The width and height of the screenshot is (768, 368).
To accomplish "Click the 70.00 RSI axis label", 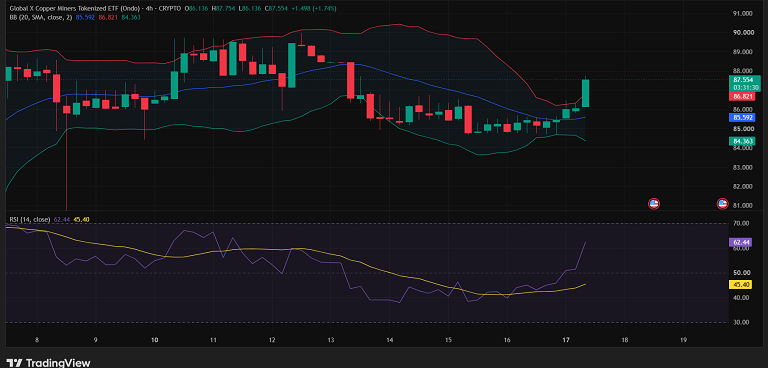I will 742,223.
